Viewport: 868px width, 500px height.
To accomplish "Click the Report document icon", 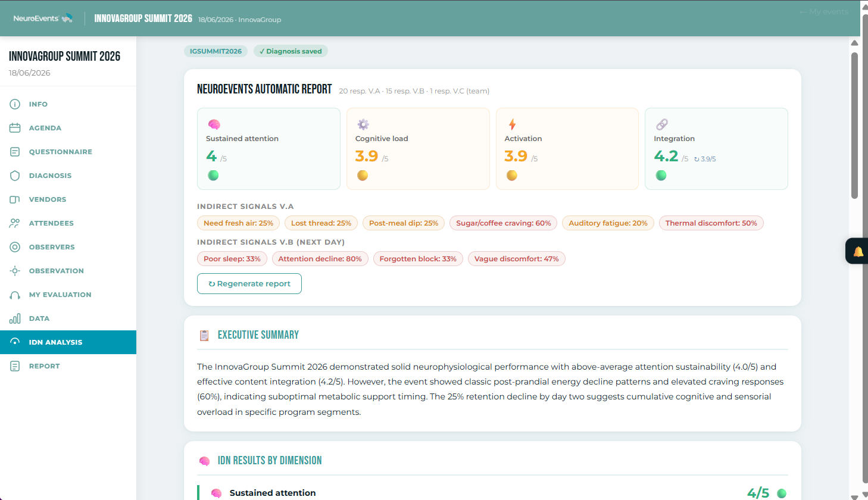I will (x=15, y=366).
